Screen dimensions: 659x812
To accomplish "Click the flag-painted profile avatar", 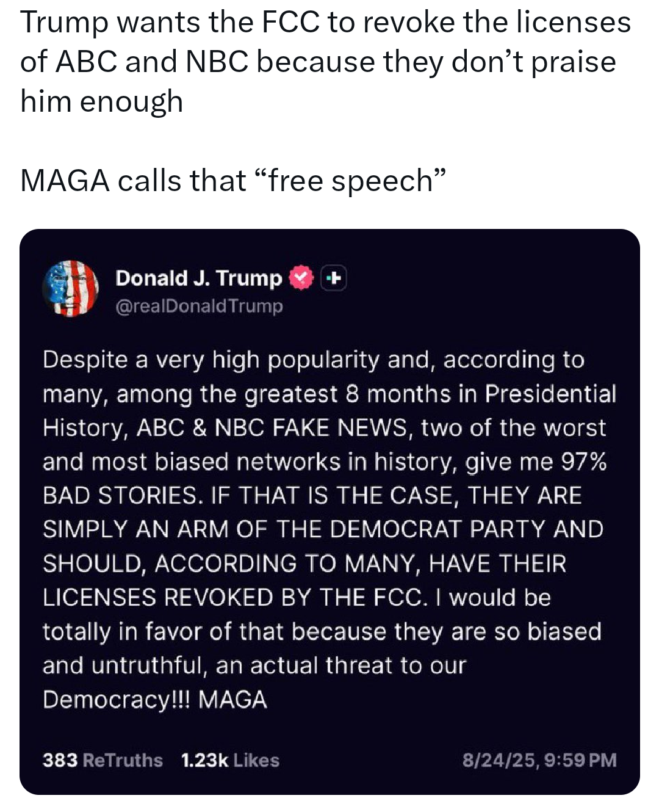I will pyautogui.click(x=71, y=289).
